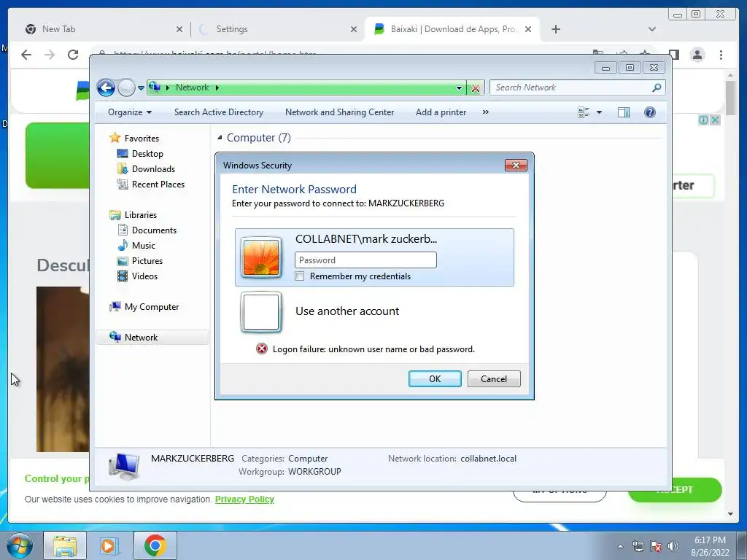
Task: Open a new Chrome tab with plus
Action: coord(555,29)
